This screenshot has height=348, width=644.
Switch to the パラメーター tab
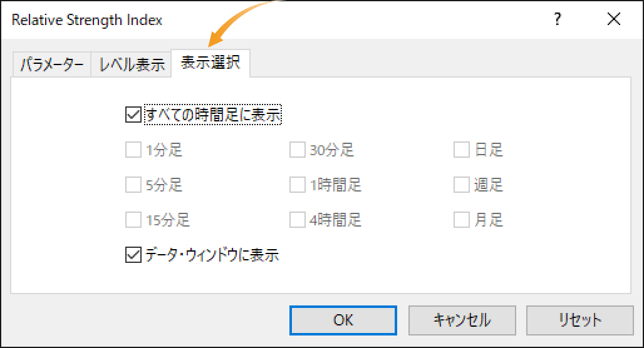[52, 64]
